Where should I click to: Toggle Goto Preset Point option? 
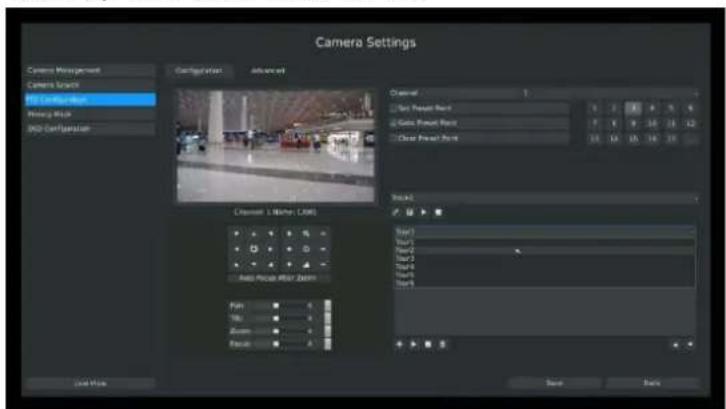tap(394, 123)
